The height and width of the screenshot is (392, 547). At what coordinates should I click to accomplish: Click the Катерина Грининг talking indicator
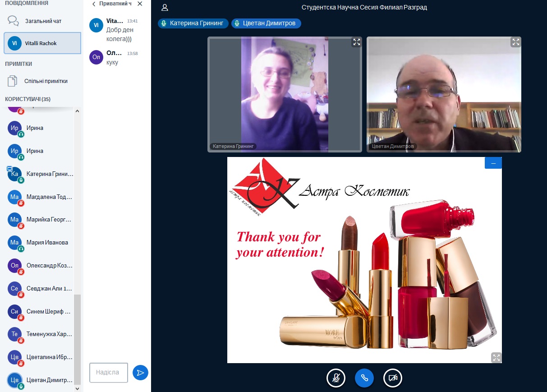[x=193, y=23]
